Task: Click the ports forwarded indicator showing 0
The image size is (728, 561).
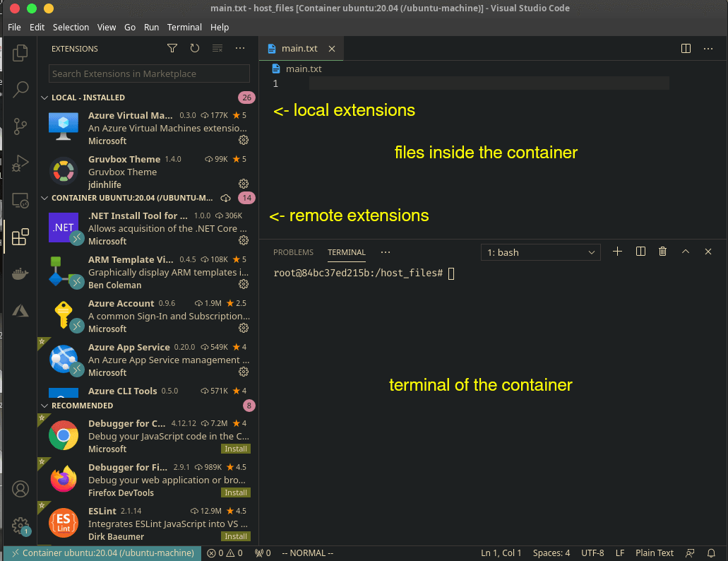Action: click(263, 553)
